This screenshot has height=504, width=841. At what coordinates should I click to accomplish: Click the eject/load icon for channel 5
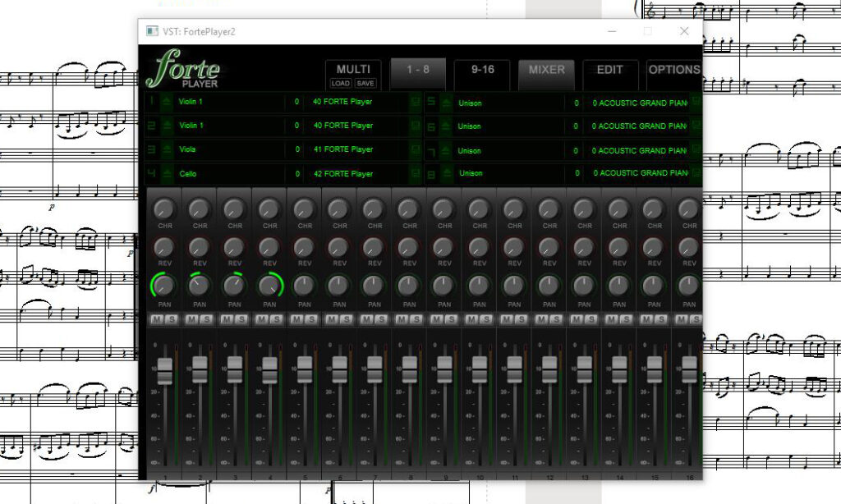pos(446,103)
